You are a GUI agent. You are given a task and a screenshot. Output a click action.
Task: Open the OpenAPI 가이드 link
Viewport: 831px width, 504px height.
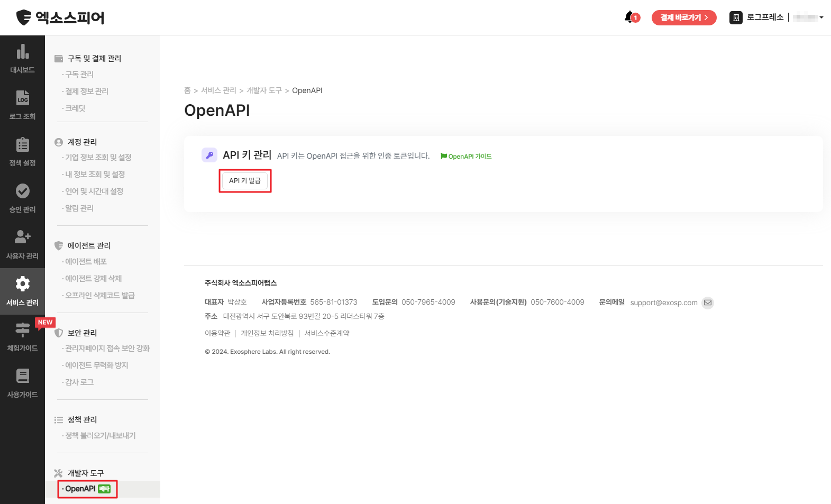(466, 157)
